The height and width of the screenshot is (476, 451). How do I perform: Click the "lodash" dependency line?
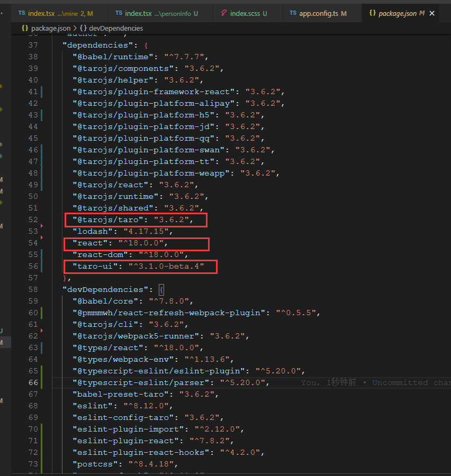point(122,231)
